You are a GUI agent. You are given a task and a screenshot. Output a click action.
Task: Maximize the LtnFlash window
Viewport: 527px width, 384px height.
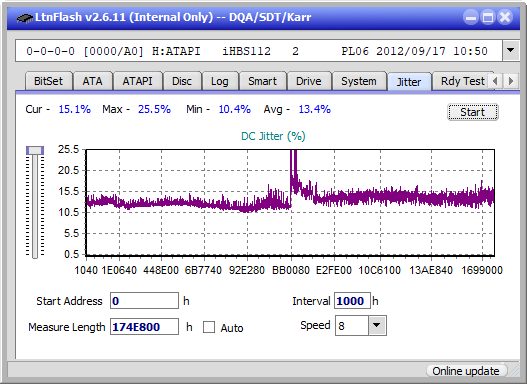pyautogui.click(x=488, y=17)
